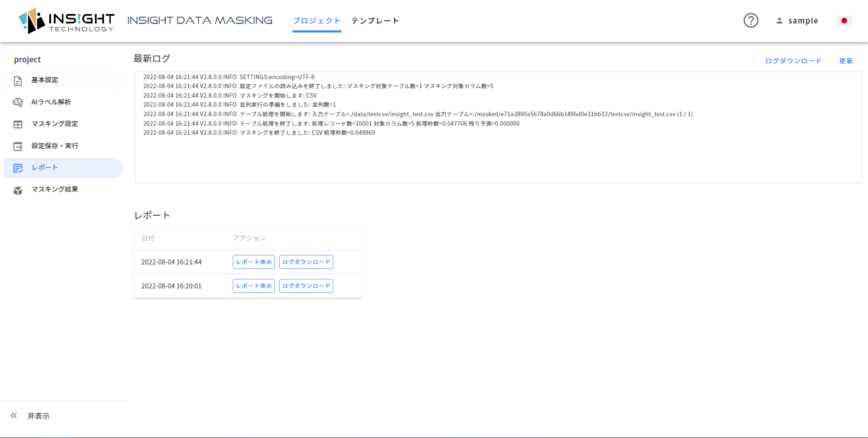This screenshot has width=868, height=438.
Task: Show report for 2022-08-04 16:21:44
Action: pos(254,262)
